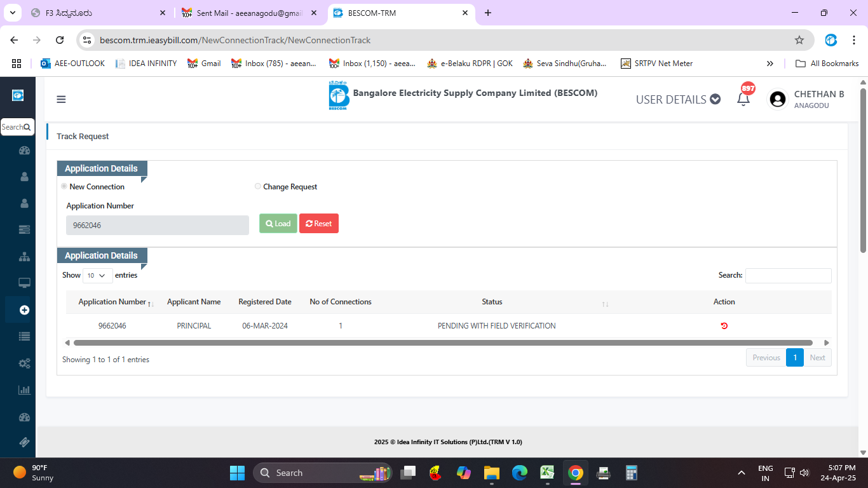Open the sitemap hierarchy icon in the sidebar
The width and height of the screenshot is (868, 488).
coord(25,257)
